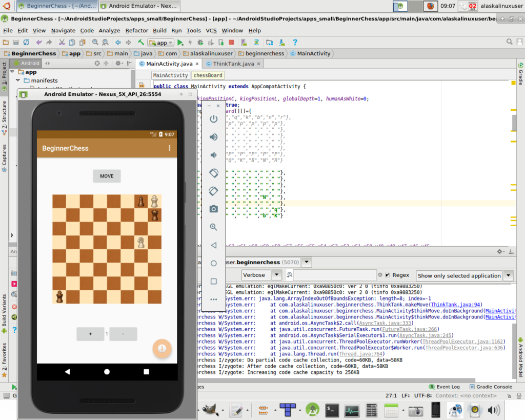
Task: Open the Refactor menu
Action: coord(137,31)
